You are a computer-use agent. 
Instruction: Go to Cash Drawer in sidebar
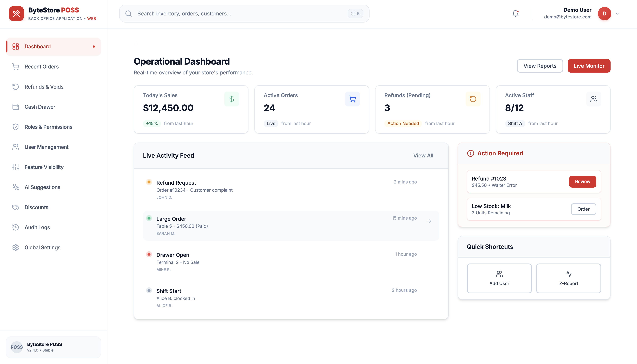click(40, 107)
